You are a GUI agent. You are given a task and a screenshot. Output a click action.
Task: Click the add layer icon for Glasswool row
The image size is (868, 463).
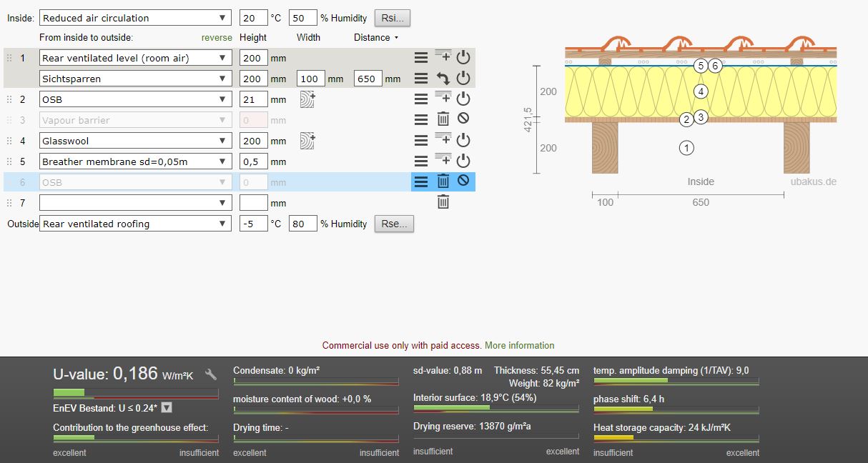point(443,139)
